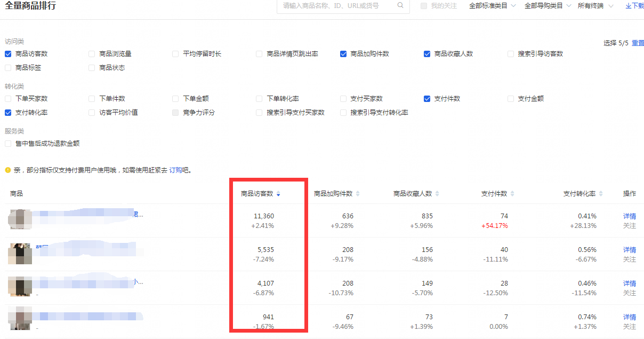
Task: Sort by 商品访客数 column arrow
Action: point(278,194)
